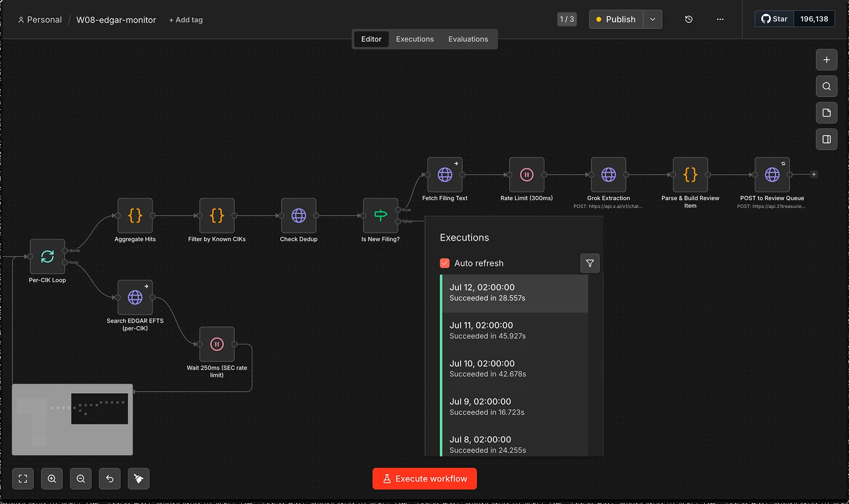Open the Per-CIK Loop node
Image resolution: width=849 pixels, height=504 pixels.
coord(48,256)
